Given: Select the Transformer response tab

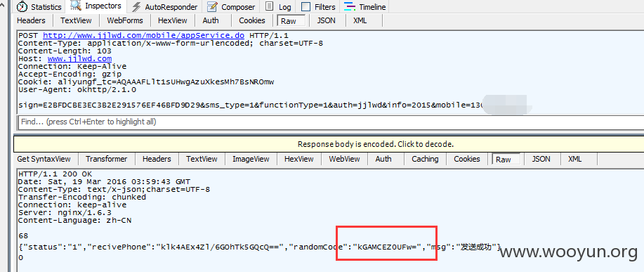Looking at the screenshot, I should (106, 159).
